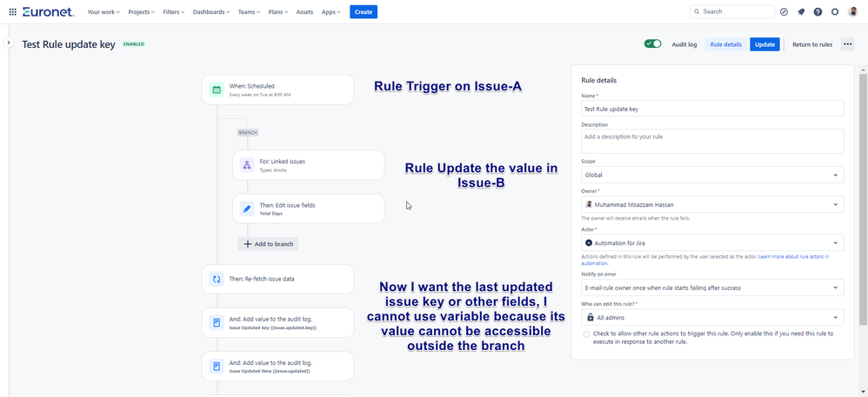Click Return to rules
This screenshot has width=868, height=397.
coord(812,44)
